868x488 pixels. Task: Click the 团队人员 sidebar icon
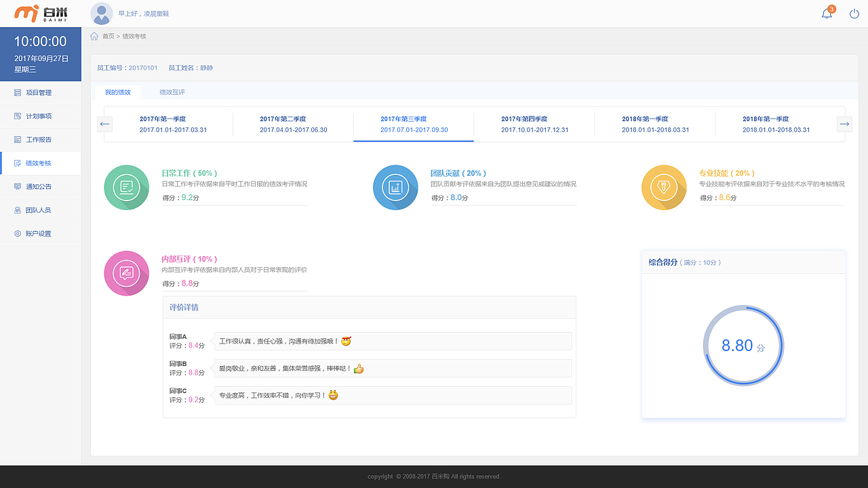pyautogui.click(x=18, y=210)
